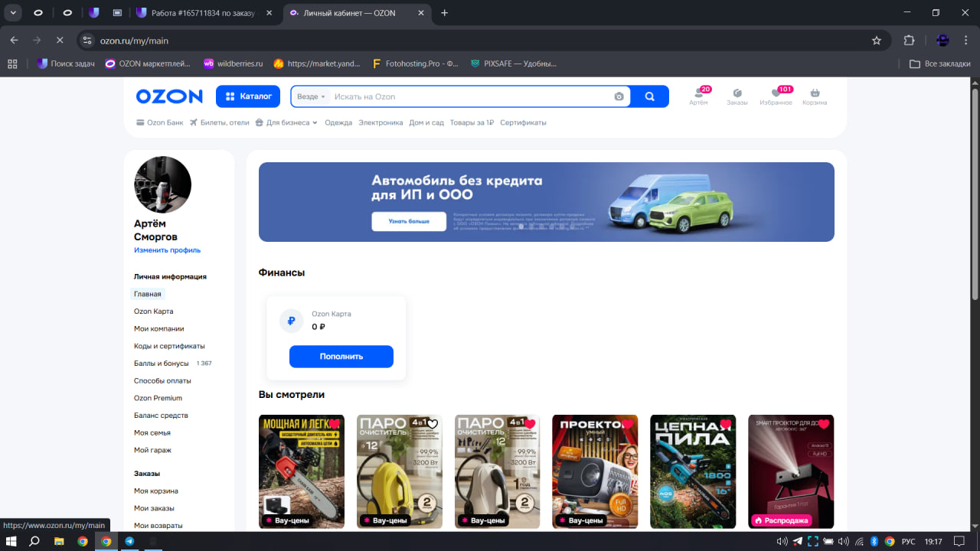
Task: Toggle favorite on the Проектор умный card
Action: click(628, 424)
